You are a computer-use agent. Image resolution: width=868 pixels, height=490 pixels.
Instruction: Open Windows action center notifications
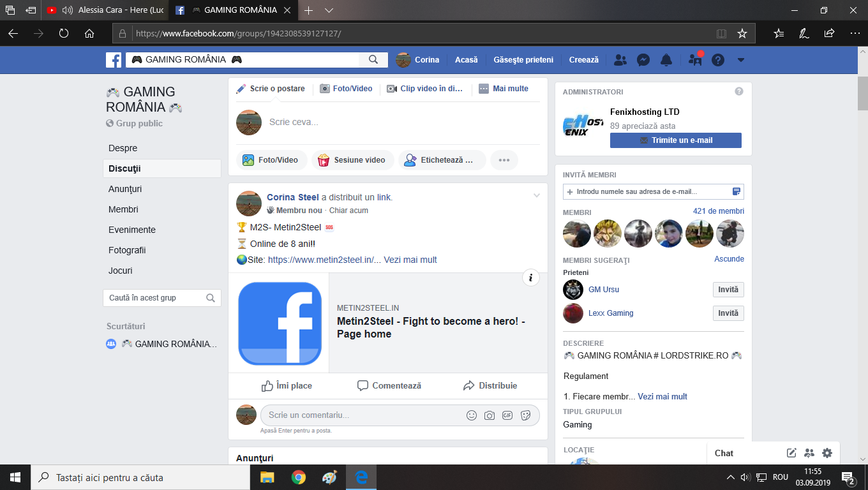849,477
